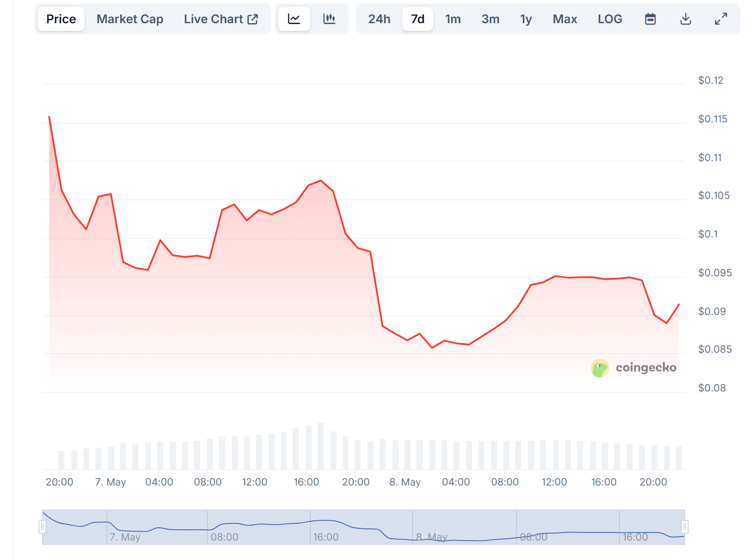Click the price peak point near $0.115
Image resolution: width=756 pixels, height=559 pixels.
49,117
